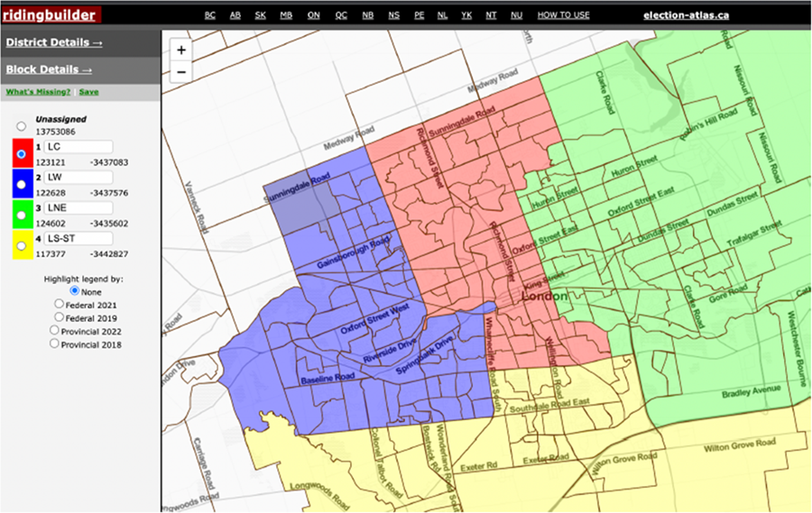Click the Robin's Hill Road map label
This screenshot has height=513, width=812.
pyautogui.click(x=708, y=124)
